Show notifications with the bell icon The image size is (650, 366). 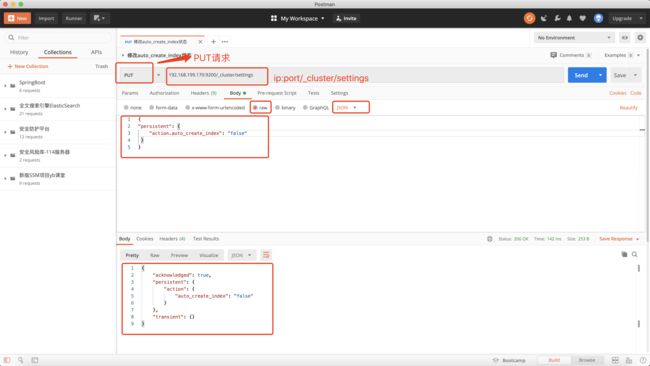click(569, 18)
